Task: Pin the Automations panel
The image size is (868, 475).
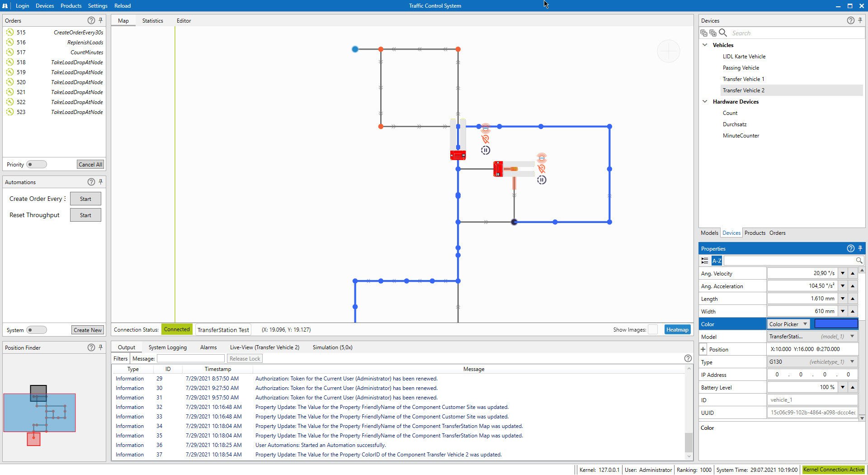Action: point(101,182)
